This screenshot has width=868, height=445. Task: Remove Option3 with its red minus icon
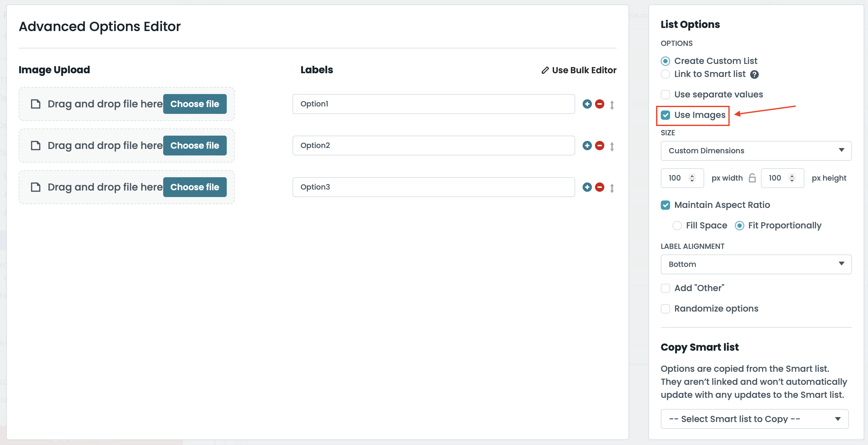pyautogui.click(x=599, y=187)
